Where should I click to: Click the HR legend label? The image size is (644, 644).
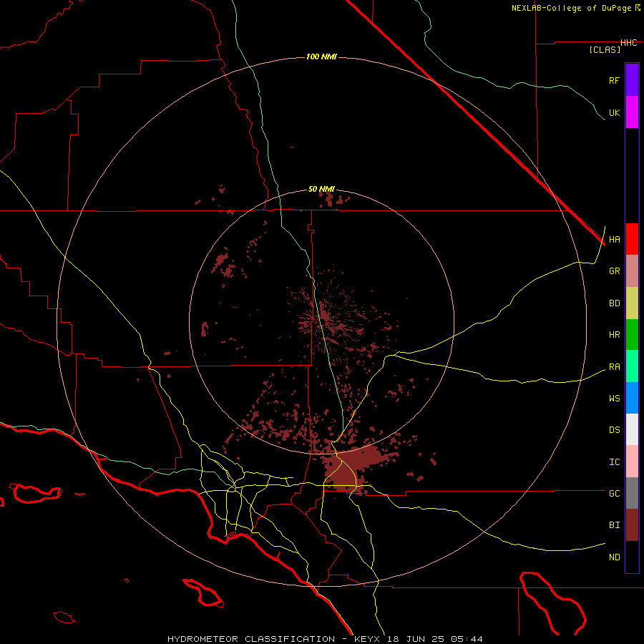click(614, 335)
